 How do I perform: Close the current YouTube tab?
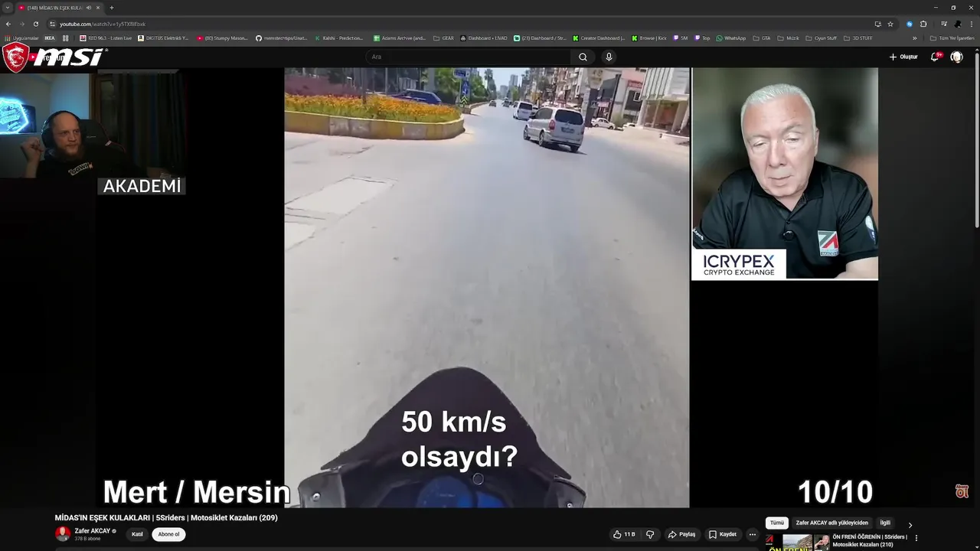coord(98,8)
